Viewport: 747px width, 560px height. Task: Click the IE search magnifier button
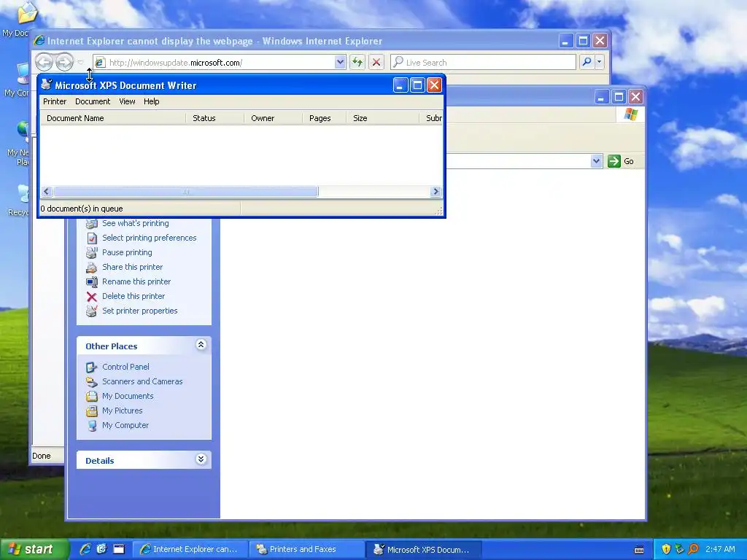pyautogui.click(x=587, y=62)
